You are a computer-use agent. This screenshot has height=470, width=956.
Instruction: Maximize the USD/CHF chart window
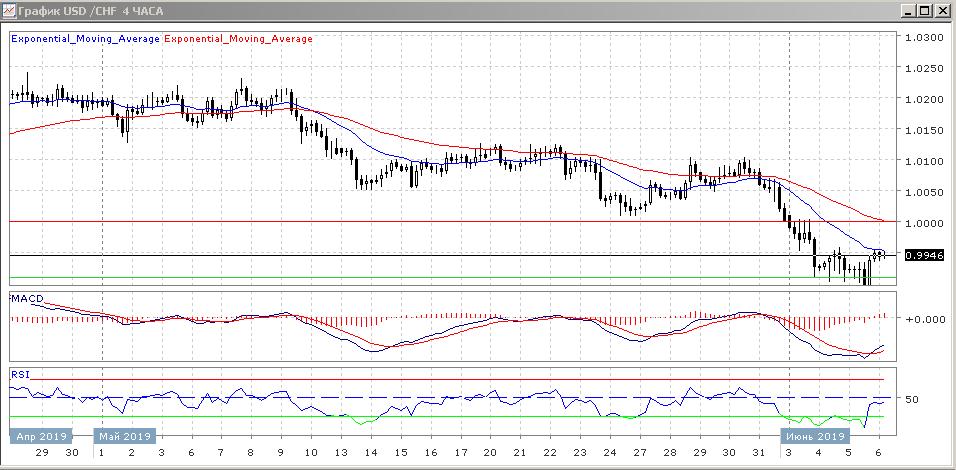click(x=925, y=11)
